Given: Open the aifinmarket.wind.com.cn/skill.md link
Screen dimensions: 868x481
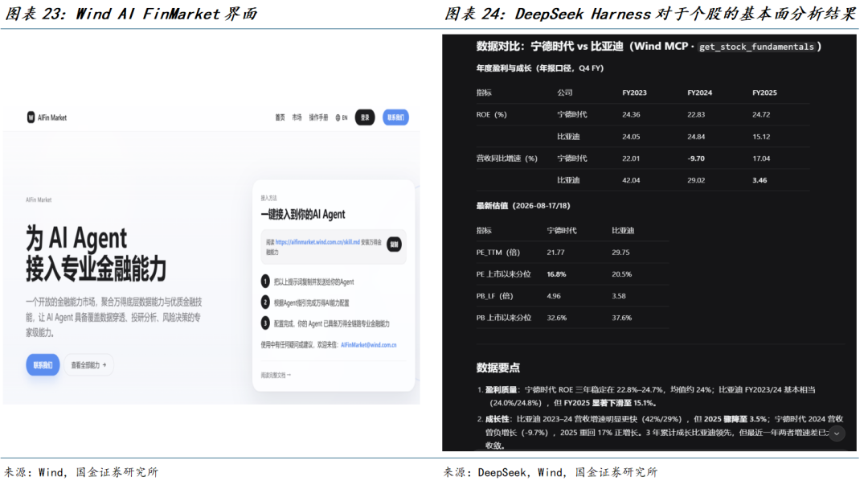Looking at the screenshot, I should (317, 242).
